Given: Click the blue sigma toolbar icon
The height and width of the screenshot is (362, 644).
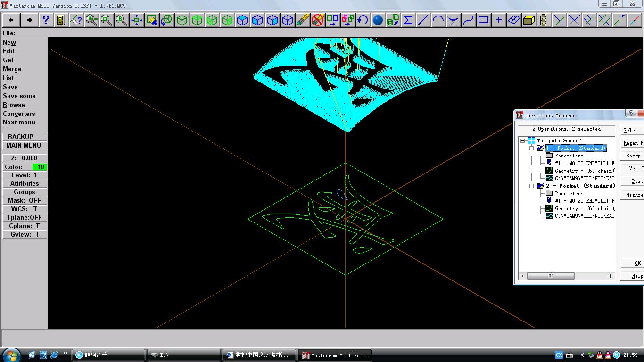Looking at the screenshot, I should click(x=408, y=20).
